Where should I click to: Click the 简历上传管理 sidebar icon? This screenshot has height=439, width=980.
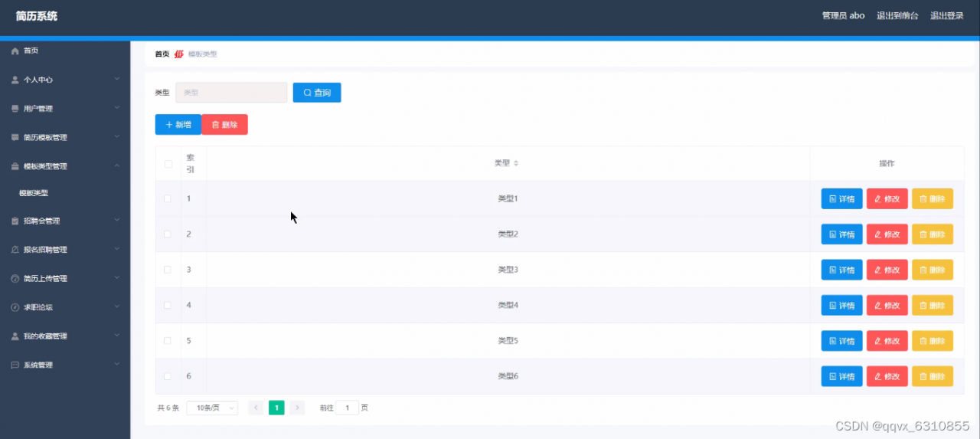[x=15, y=279]
